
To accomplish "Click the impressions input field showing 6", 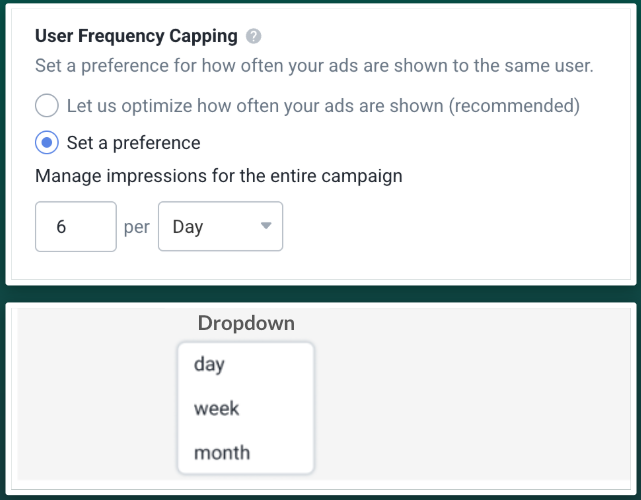I will coord(76,227).
